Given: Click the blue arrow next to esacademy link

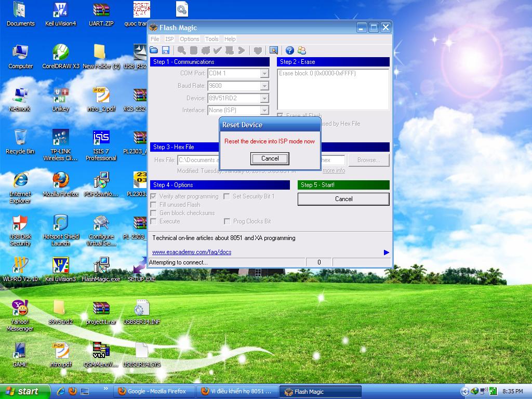Looking at the screenshot, I should pos(386,252).
